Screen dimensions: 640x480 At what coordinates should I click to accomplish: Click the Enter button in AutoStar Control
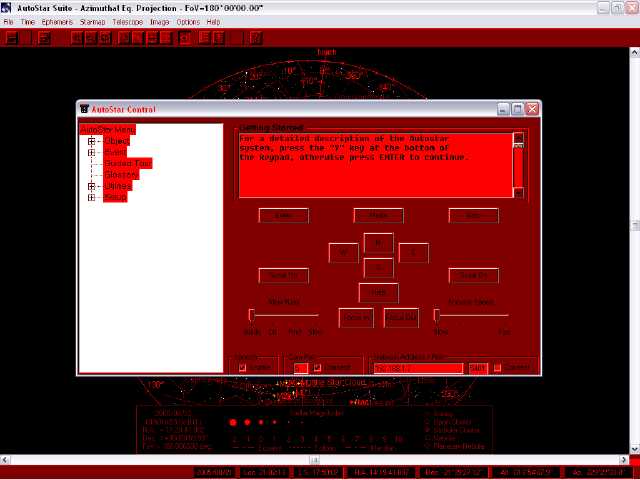coord(284,216)
